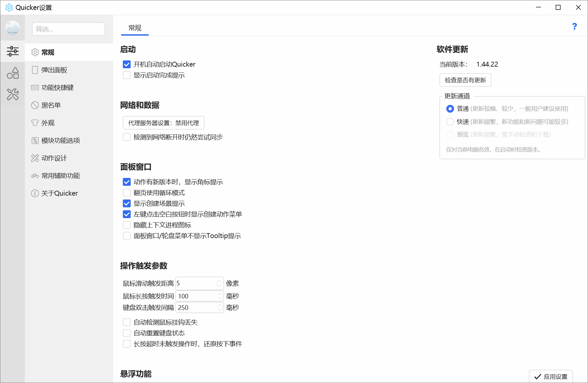Open the 外观 appearance settings

pyautogui.click(x=69, y=123)
